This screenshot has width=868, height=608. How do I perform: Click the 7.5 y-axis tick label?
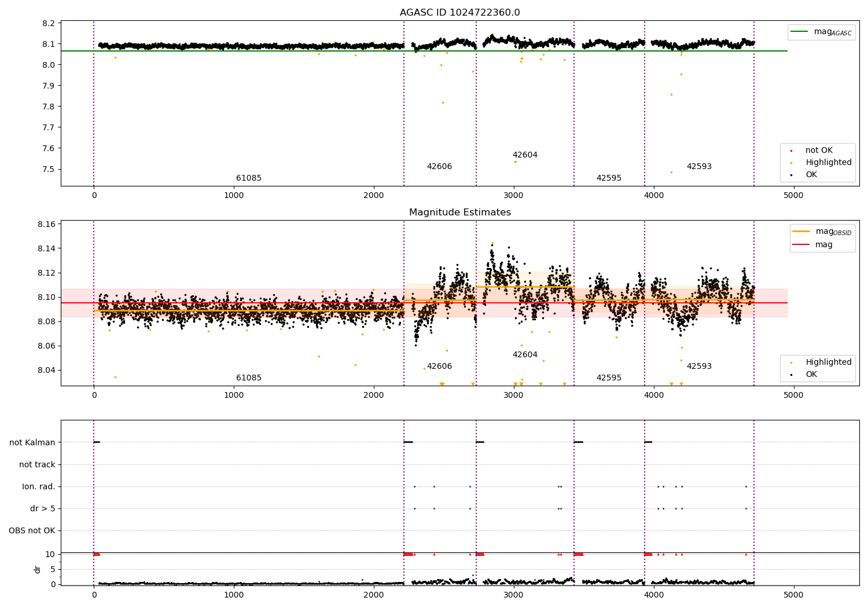(x=49, y=170)
